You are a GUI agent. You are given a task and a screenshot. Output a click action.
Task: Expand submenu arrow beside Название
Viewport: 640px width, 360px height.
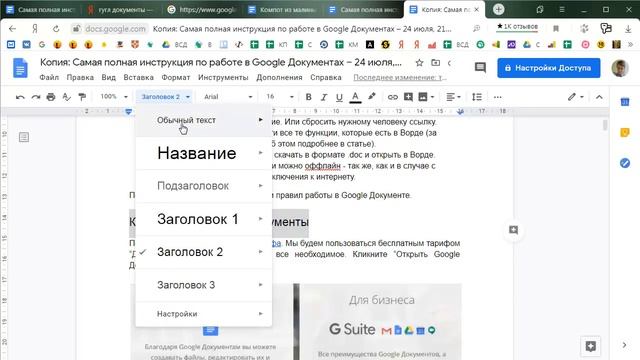(x=260, y=153)
